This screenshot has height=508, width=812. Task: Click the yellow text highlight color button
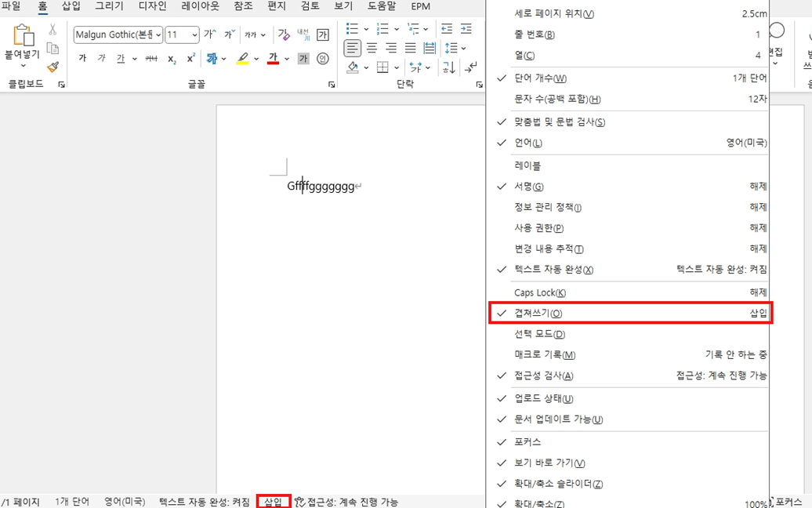(242, 59)
